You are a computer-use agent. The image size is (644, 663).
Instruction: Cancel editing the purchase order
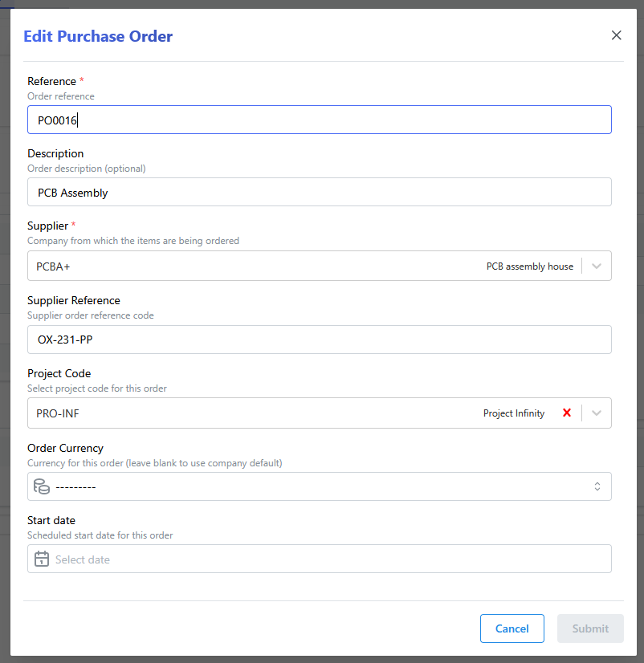512,628
